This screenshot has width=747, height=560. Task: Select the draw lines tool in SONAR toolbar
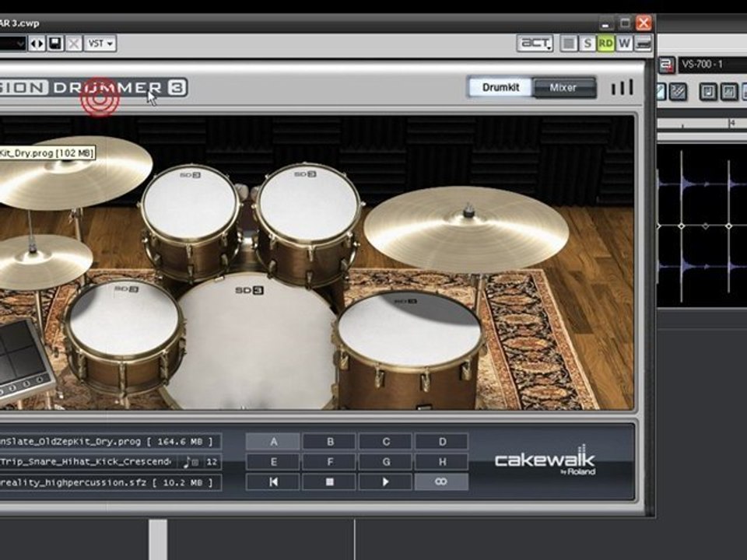(678, 92)
